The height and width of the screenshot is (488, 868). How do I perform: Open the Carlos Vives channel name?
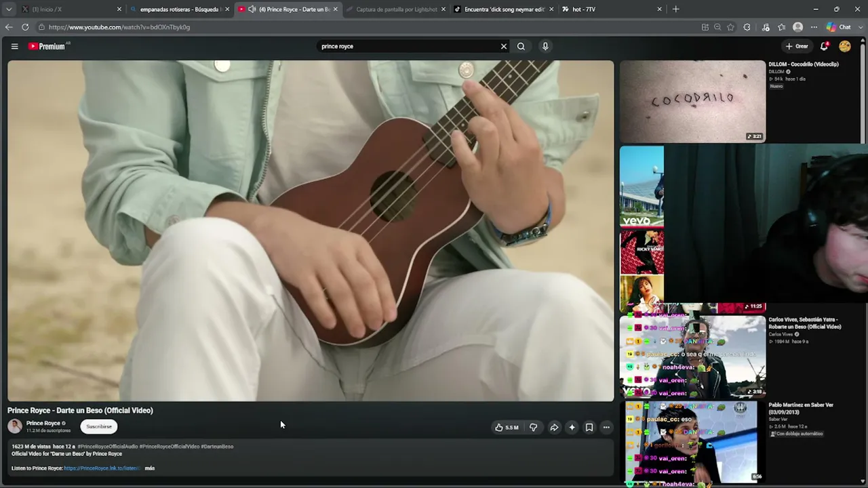781,334
